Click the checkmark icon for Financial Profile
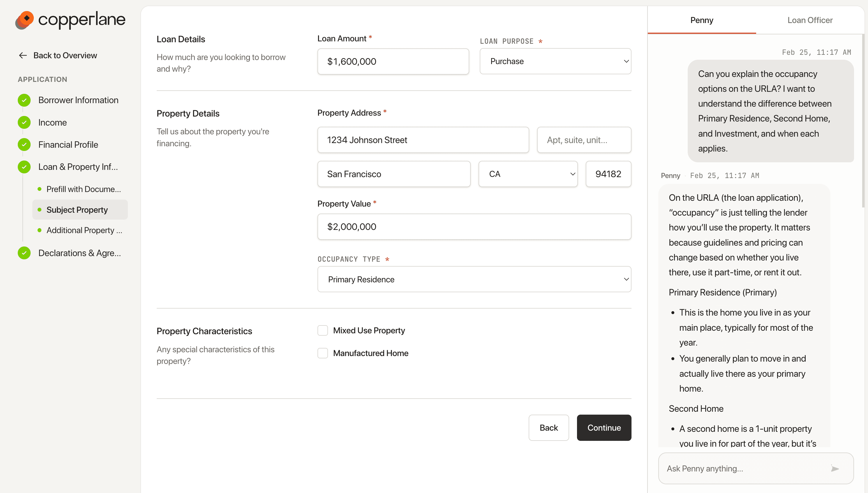Viewport: 868px width, 493px height. coord(24,145)
